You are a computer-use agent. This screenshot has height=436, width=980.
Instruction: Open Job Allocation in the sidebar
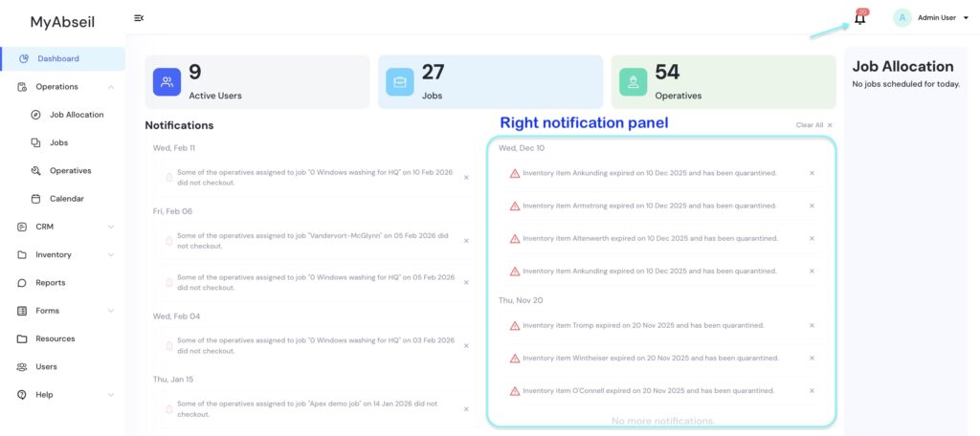tap(76, 115)
